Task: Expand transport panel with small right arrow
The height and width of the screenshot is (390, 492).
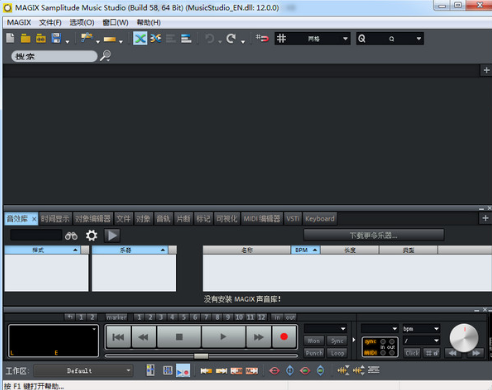Action: tap(354, 340)
